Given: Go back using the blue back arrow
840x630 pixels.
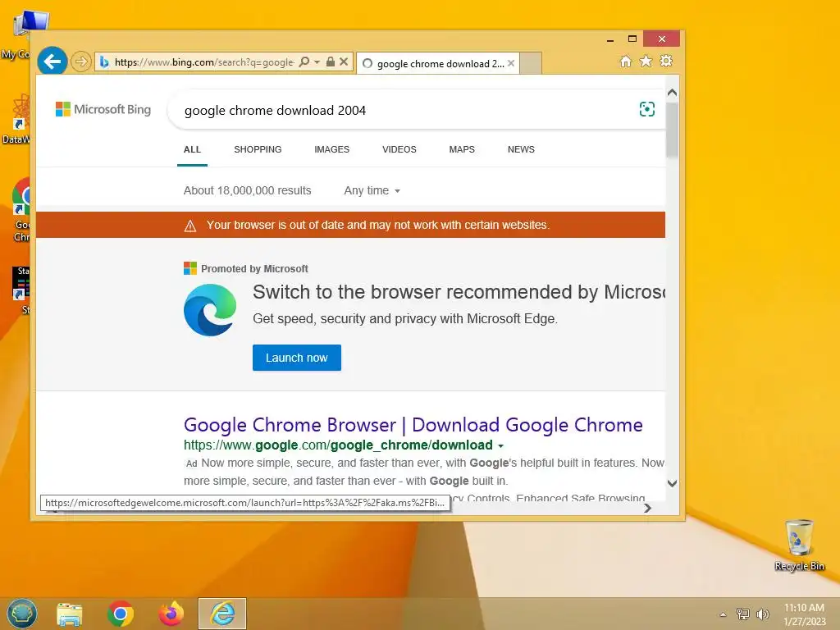Looking at the screenshot, I should [x=52, y=62].
